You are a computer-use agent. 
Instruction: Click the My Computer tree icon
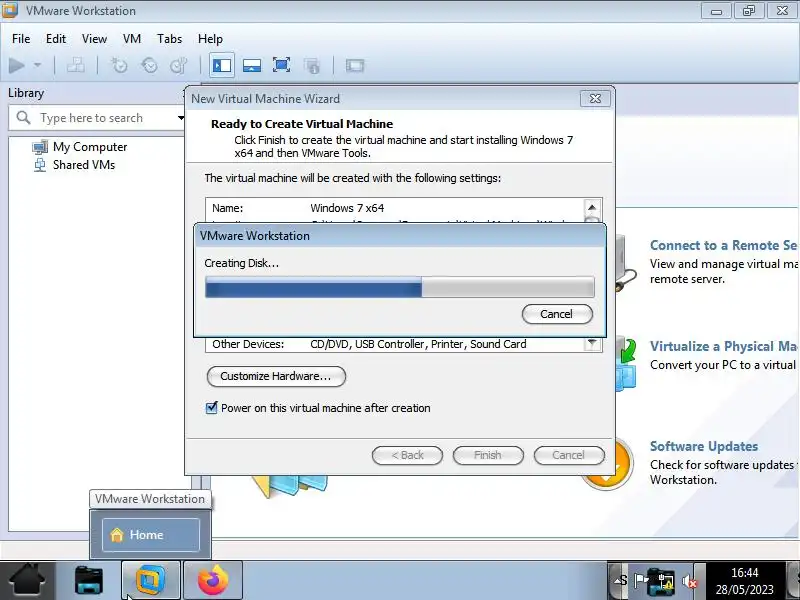pyautogui.click(x=40, y=147)
